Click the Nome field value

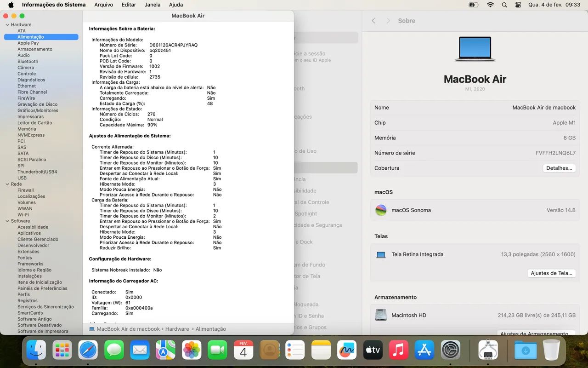pos(544,108)
